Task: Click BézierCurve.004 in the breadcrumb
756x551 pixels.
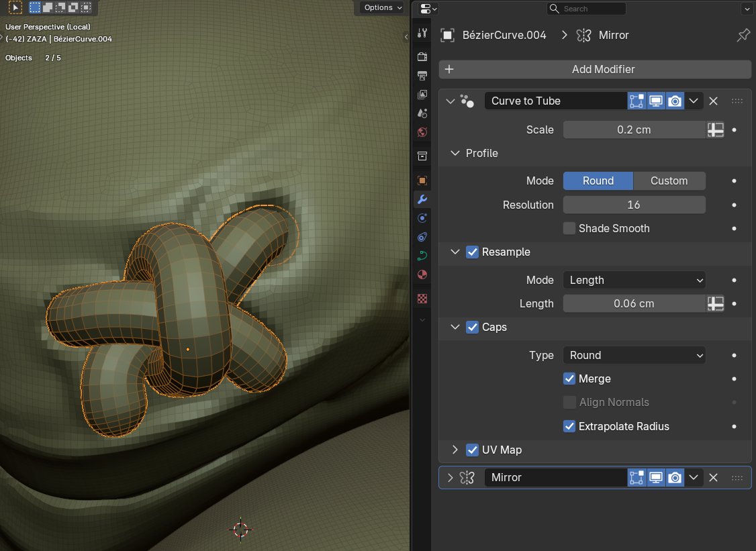Action: 504,35
